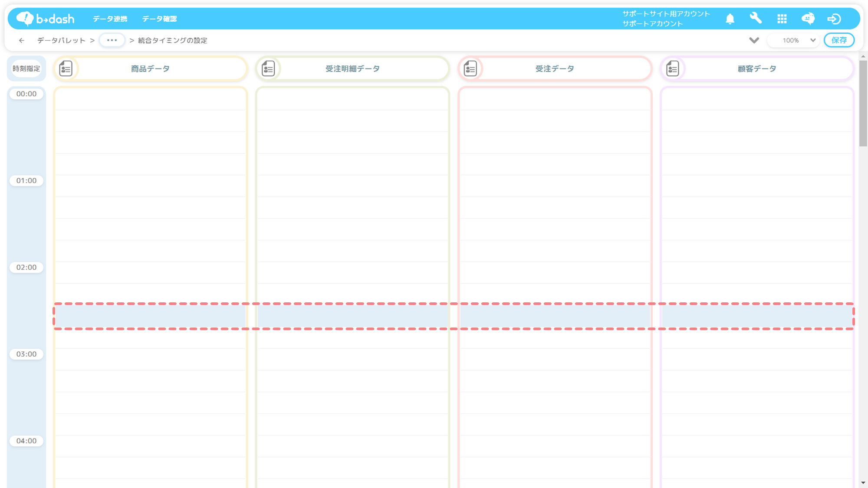868x488 pixels.
Task: Click the scrollbar down arrow
Action: coord(863,483)
